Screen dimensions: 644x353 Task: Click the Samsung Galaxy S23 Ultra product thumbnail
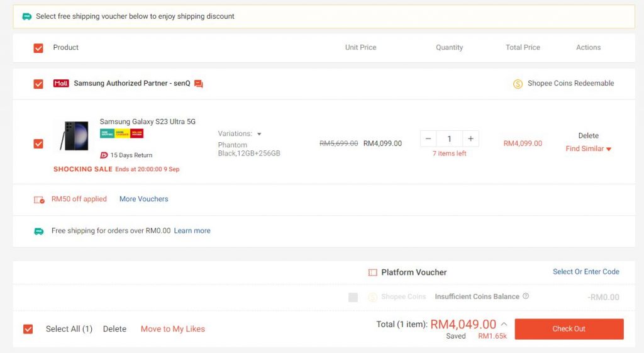point(74,136)
